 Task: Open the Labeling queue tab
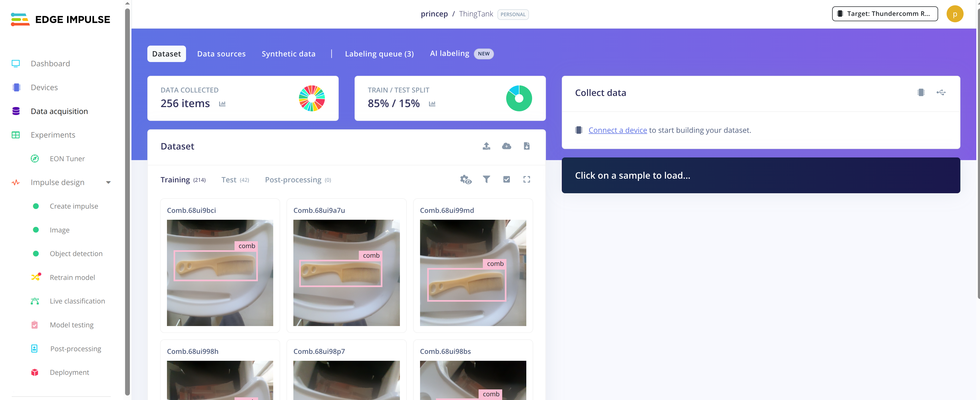pos(379,54)
